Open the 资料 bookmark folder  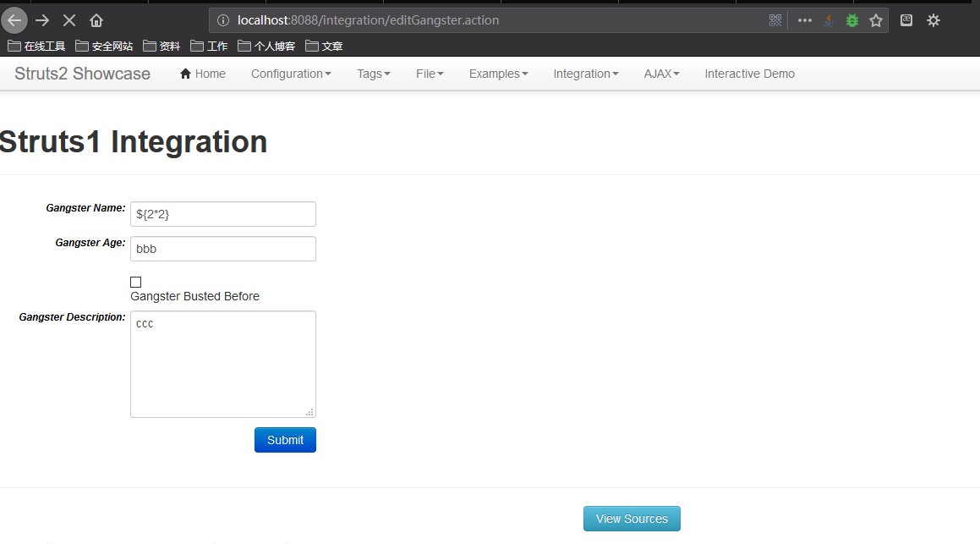coord(162,47)
